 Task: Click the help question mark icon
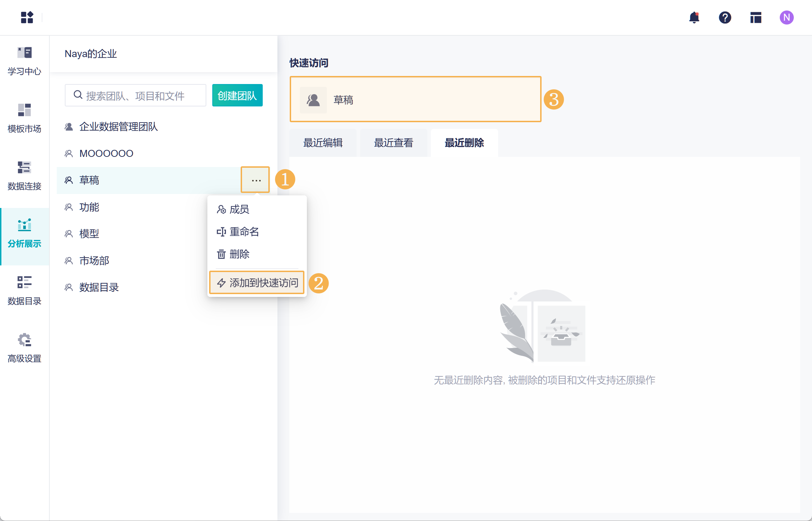pyautogui.click(x=725, y=18)
